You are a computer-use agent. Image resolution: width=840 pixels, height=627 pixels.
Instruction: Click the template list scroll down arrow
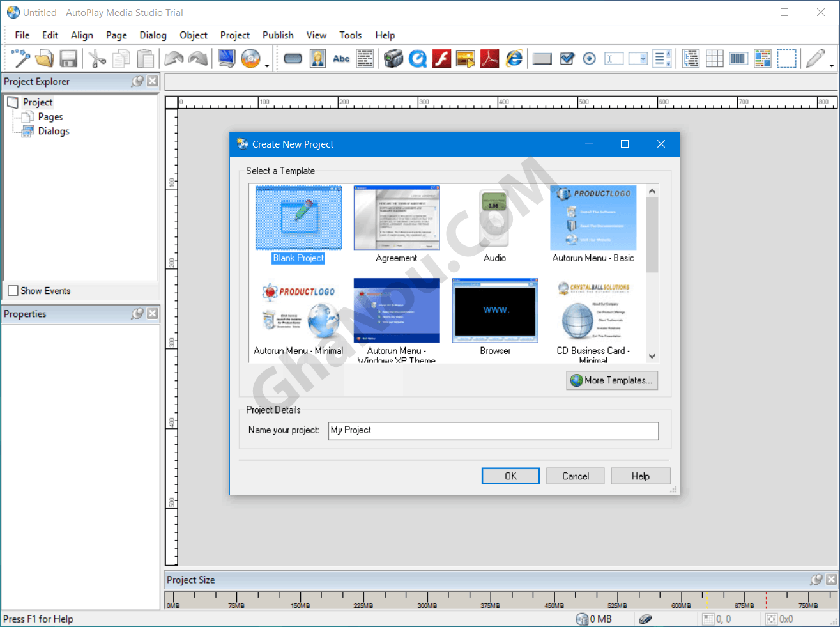(652, 357)
